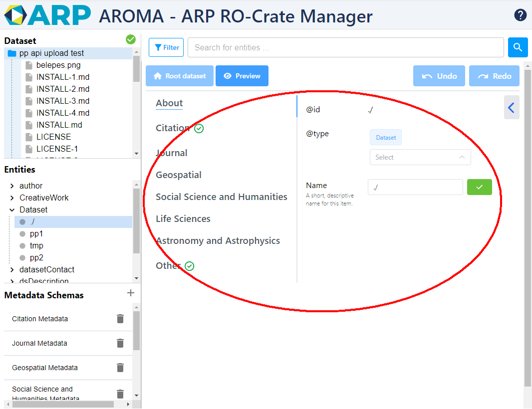Delete Journal Metadata schema trash icon
This screenshot has height=409, width=532.
(120, 343)
